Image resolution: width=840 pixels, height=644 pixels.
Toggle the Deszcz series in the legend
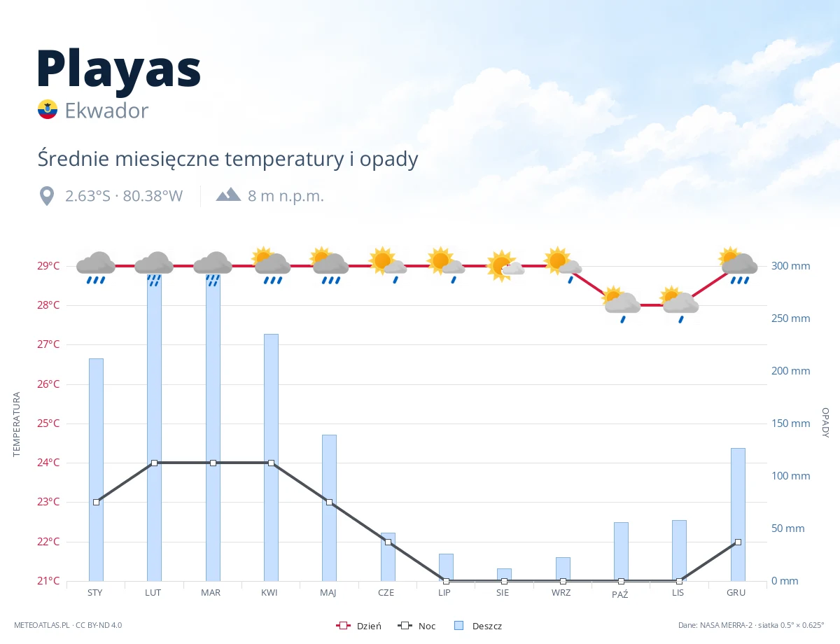(x=478, y=626)
